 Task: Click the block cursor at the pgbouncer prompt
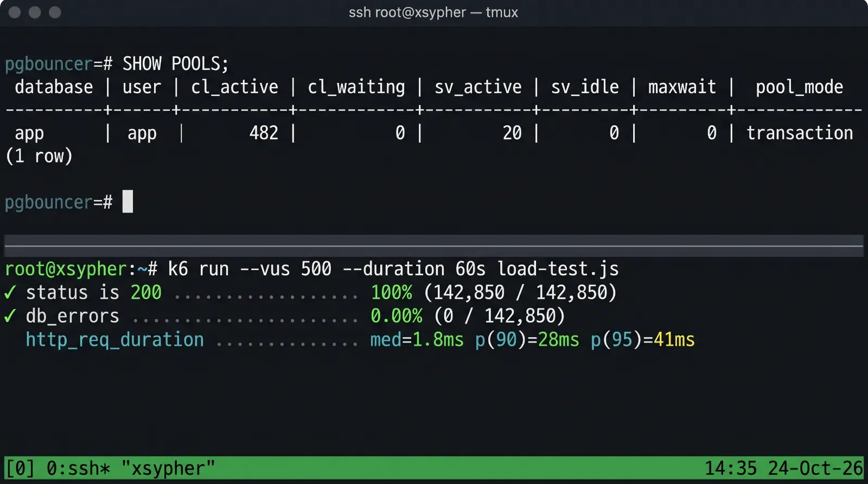click(127, 202)
